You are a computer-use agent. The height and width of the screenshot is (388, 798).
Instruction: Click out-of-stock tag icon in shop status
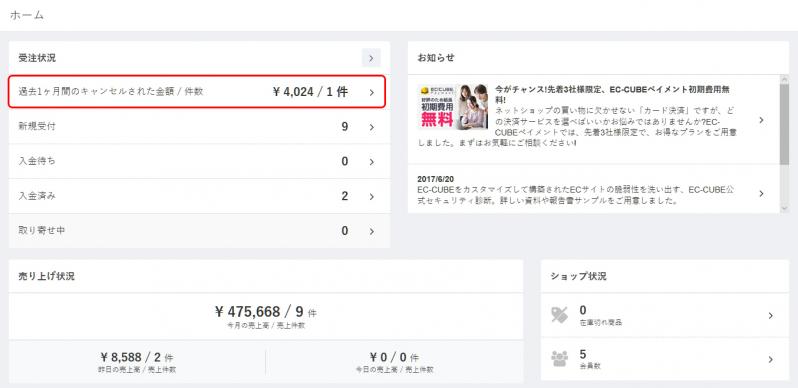pyautogui.click(x=559, y=315)
